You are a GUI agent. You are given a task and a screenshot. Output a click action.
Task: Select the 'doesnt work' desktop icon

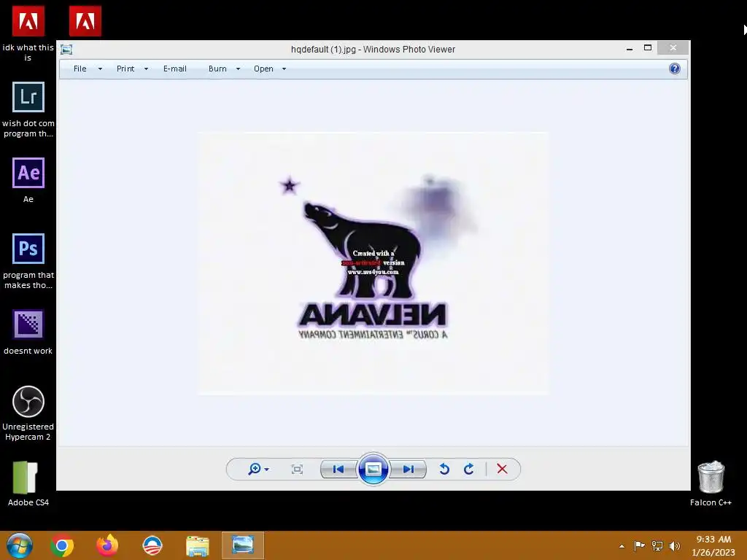28,332
